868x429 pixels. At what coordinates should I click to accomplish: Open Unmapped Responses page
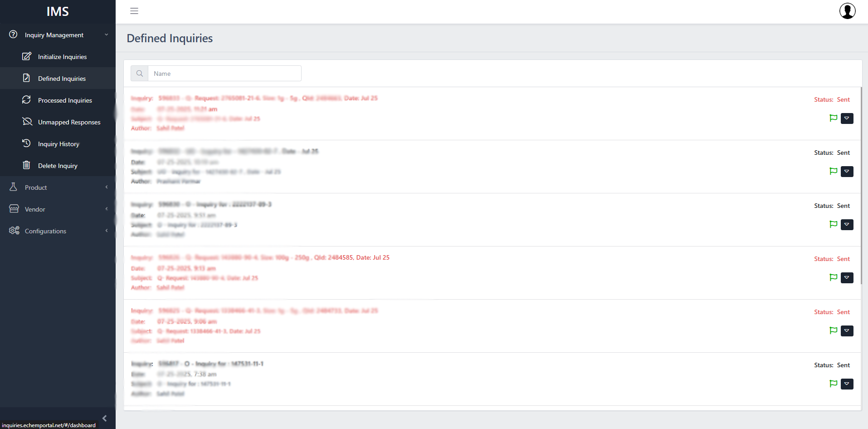click(69, 122)
